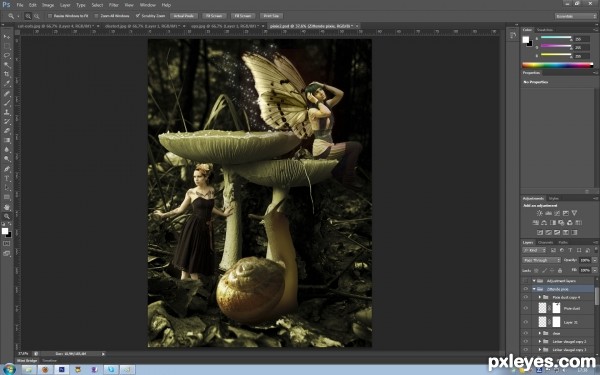Add a Vibrance adjustment
Viewport: 600px width, 375px height.
pyautogui.click(x=574, y=213)
